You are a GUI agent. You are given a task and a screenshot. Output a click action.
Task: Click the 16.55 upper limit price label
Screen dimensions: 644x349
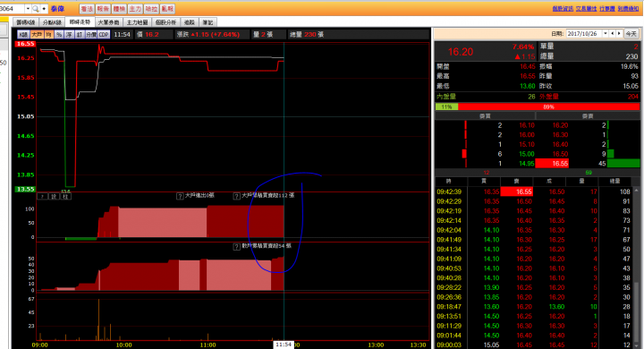click(25, 44)
